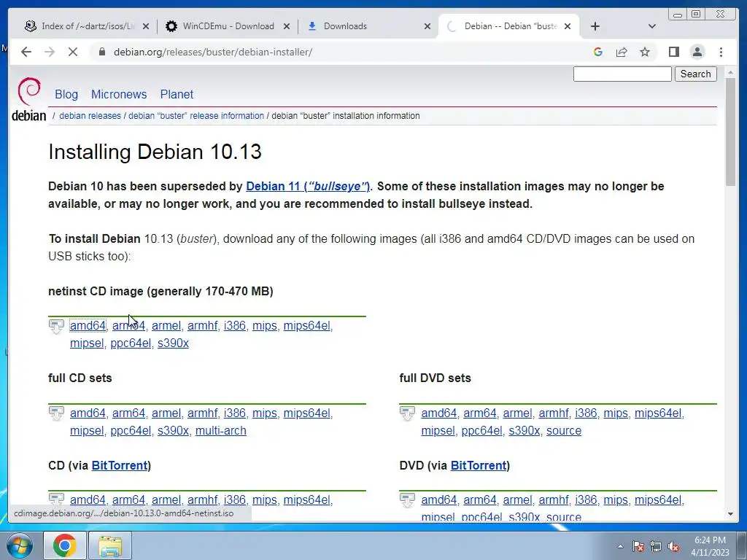The image size is (747, 560).
Task: Click page scrollbar up arrow
Action: coord(730,72)
